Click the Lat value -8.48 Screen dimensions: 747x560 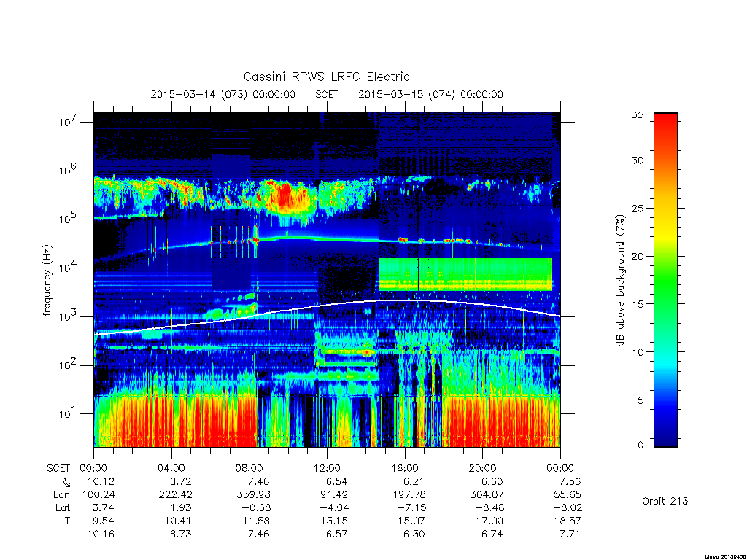point(489,508)
